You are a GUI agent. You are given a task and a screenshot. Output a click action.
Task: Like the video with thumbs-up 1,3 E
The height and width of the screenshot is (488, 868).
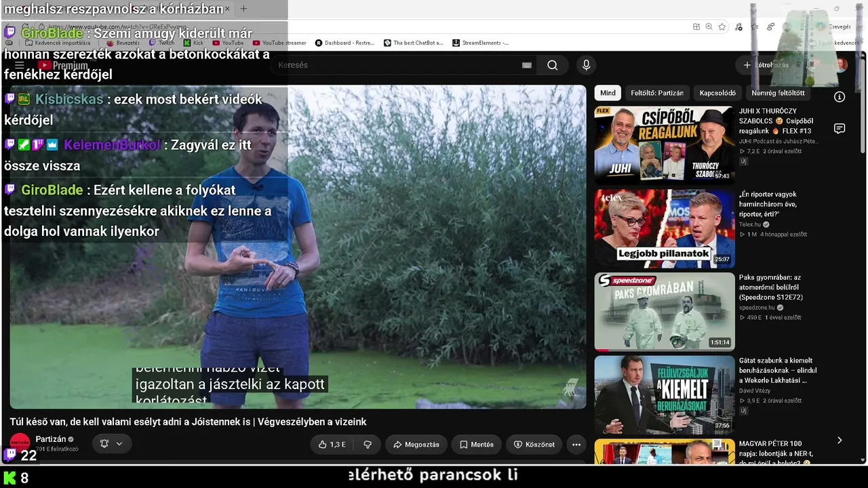(x=332, y=445)
